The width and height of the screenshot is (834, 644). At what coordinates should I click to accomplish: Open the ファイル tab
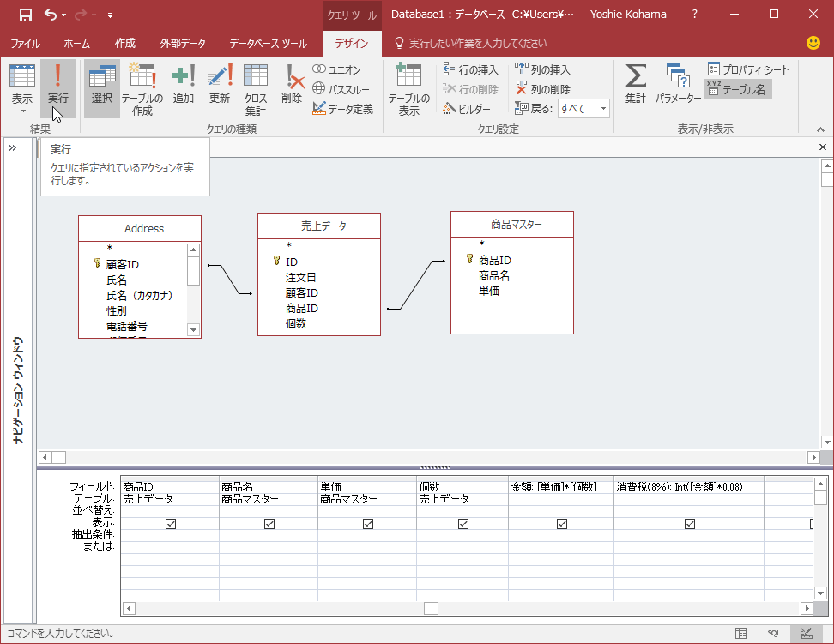coord(26,44)
